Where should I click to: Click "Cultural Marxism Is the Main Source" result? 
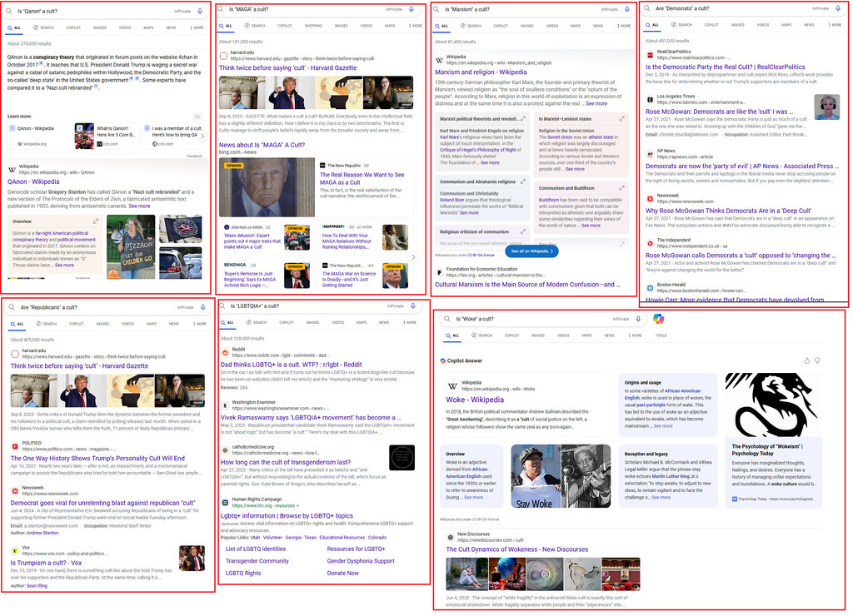[527, 285]
